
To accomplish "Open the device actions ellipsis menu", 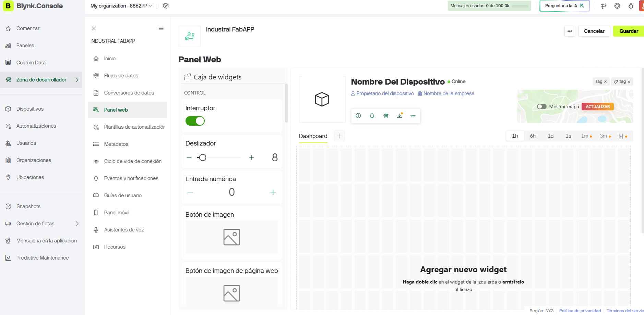I will [413, 116].
